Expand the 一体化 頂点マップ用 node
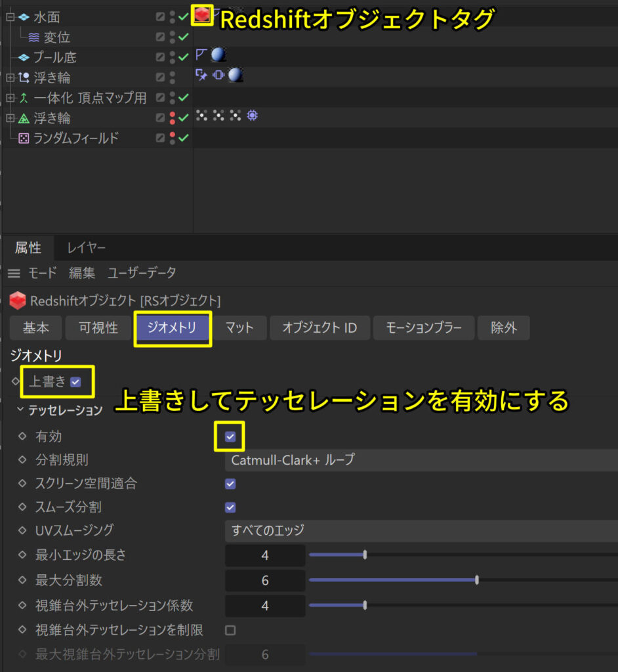Screen dimensions: 618x672 click(10, 98)
